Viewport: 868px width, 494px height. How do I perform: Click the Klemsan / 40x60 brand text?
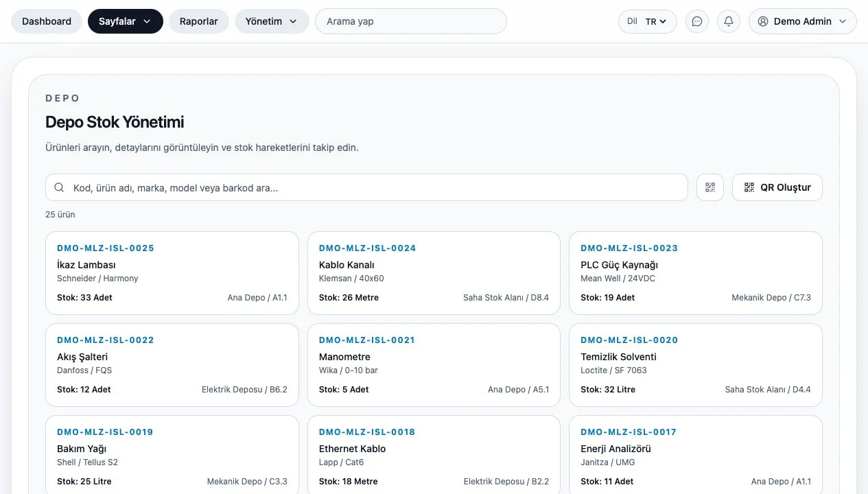pos(351,279)
